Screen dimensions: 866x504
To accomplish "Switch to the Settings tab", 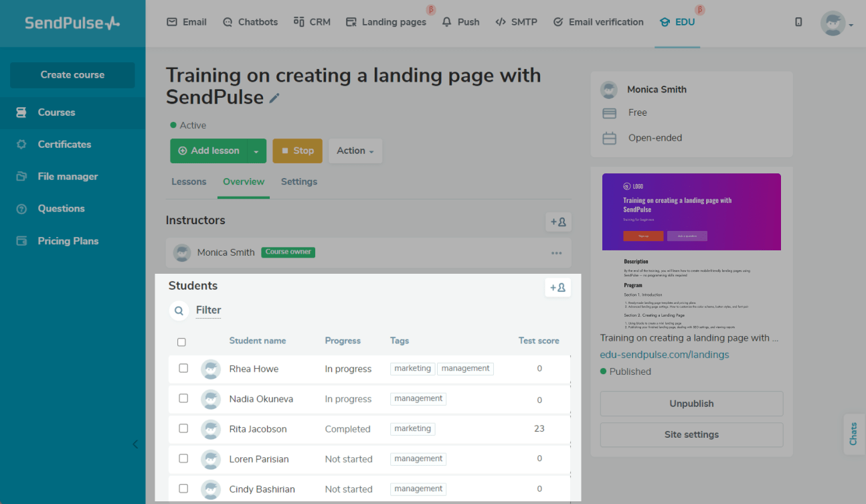I will (x=299, y=182).
